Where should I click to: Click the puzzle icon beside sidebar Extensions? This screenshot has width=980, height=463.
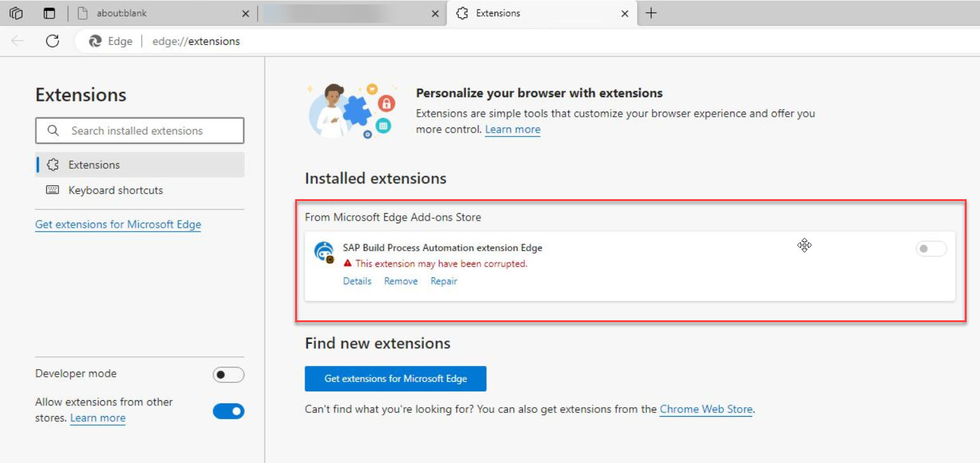coord(53,165)
